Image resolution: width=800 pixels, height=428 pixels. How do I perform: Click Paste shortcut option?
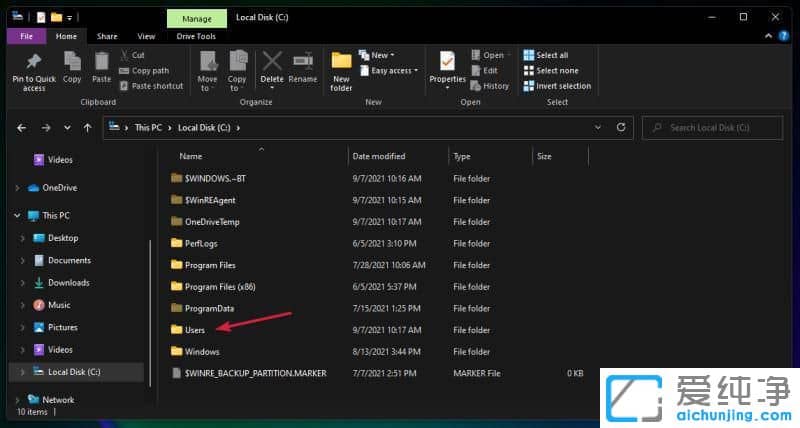151,86
